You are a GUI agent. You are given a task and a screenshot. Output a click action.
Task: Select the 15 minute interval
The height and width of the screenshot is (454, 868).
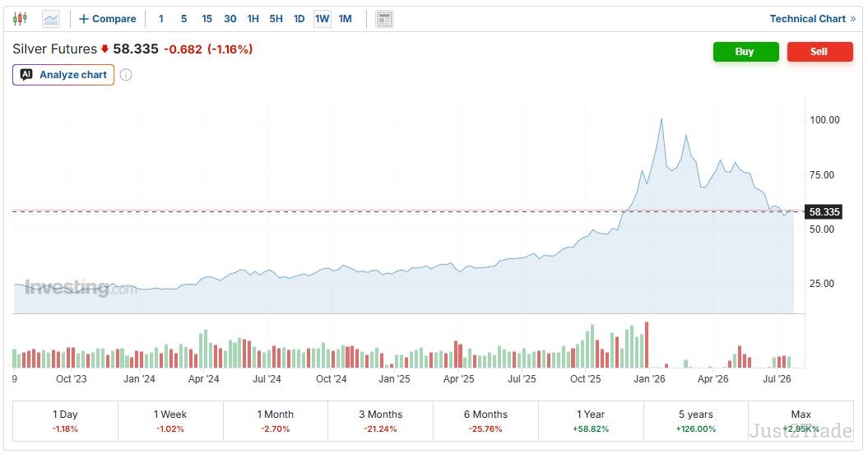(x=207, y=19)
